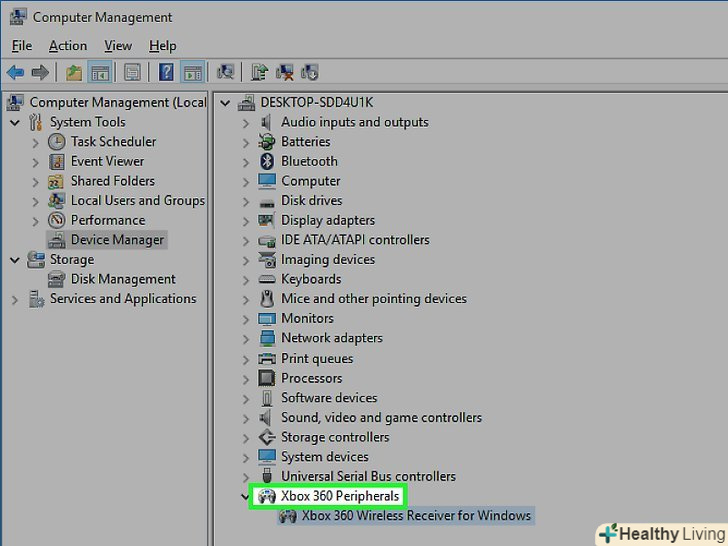Open the Action menu
This screenshot has height=546, width=728.
click(x=68, y=46)
